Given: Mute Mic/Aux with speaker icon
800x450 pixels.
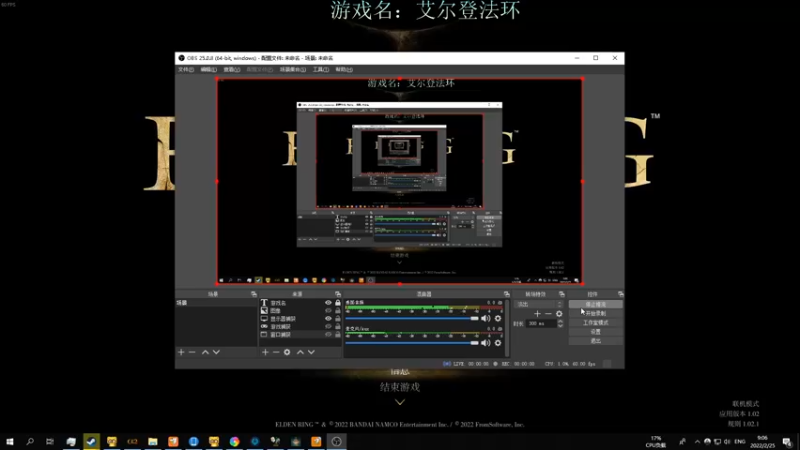Looking at the screenshot, I should 486,343.
